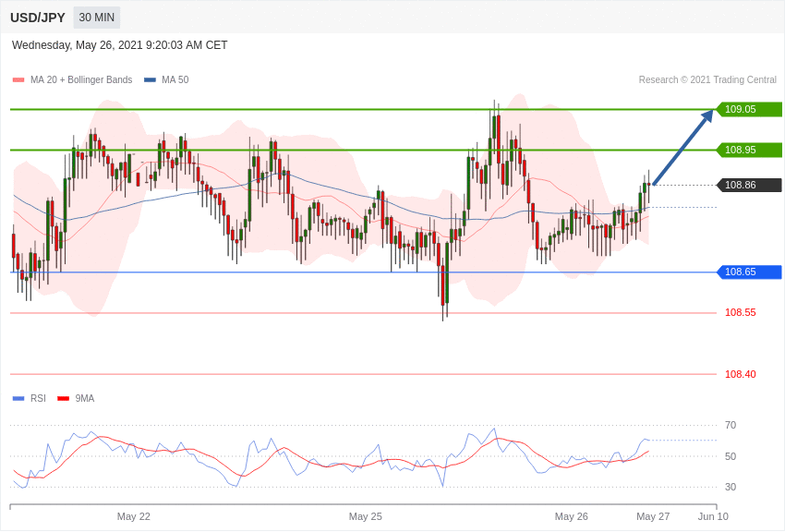The image size is (785, 532).
Task: Click the green 108.95 resistance price tag
Action: click(x=750, y=150)
